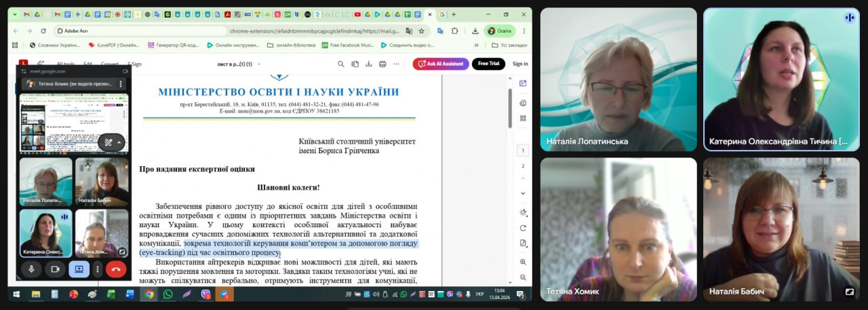Click the 'Про надання експертної оцінки' line
Image resolution: width=868 pixels, height=310 pixels.
(x=197, y=169)
